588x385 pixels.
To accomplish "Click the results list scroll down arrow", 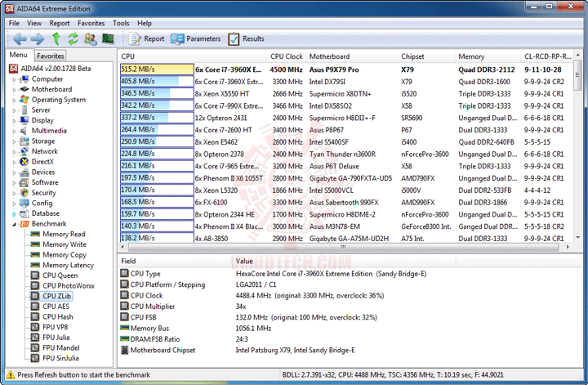I will 578,238.
